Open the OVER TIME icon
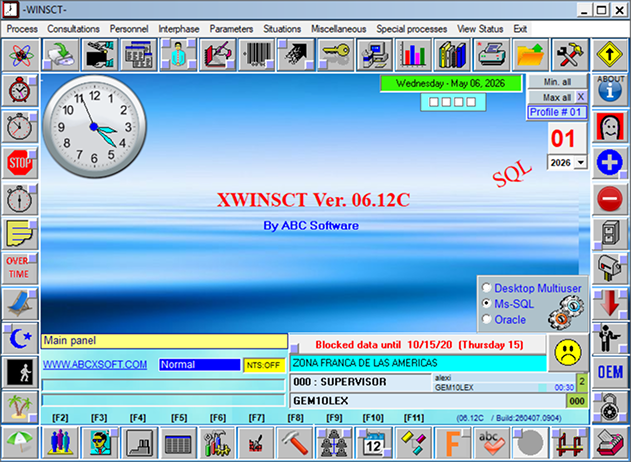The width and height of the screenshot is (631, 462). [20, 268]
